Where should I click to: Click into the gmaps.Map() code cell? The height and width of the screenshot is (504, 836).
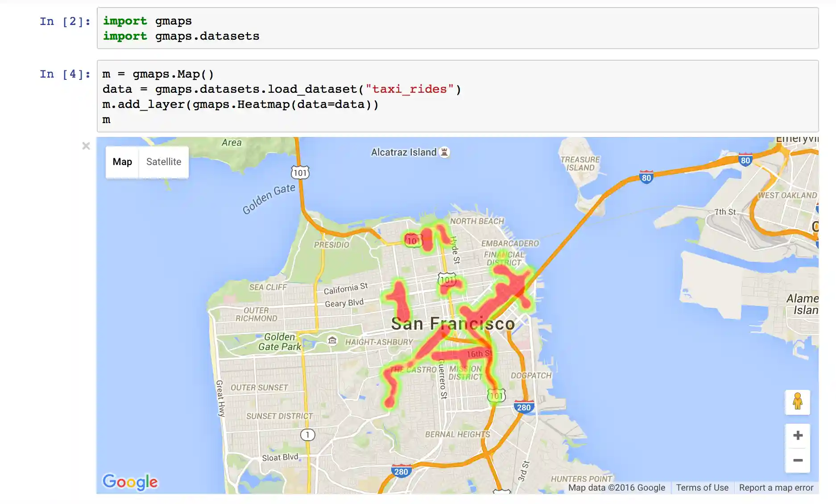coord(457,96)
